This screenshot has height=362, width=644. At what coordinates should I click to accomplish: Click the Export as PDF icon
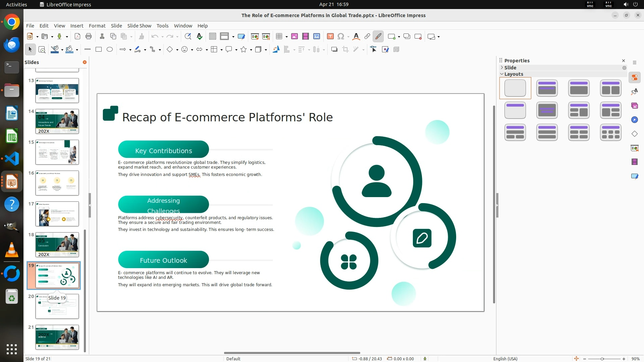(77, 37)
